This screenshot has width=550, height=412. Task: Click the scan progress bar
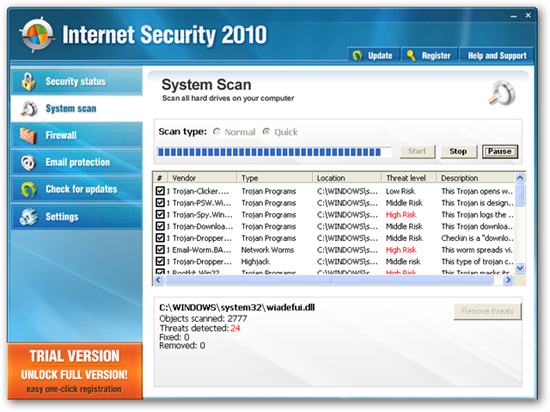pyautogui.click(x=274, y=152)
